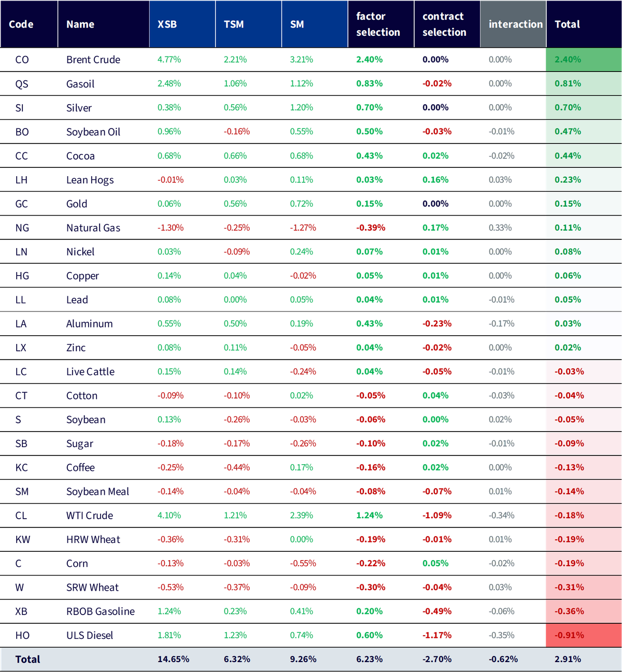Viewport: 622px width, 672px height.
Task: Select the HRW Wheat name cell
Action: 93,540
